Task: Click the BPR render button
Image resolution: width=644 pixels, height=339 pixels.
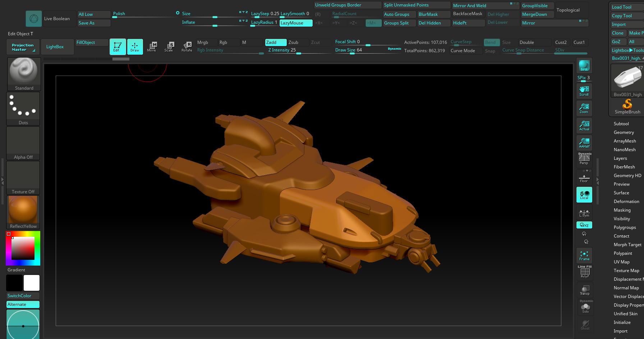Action: (x=584, y=66)
